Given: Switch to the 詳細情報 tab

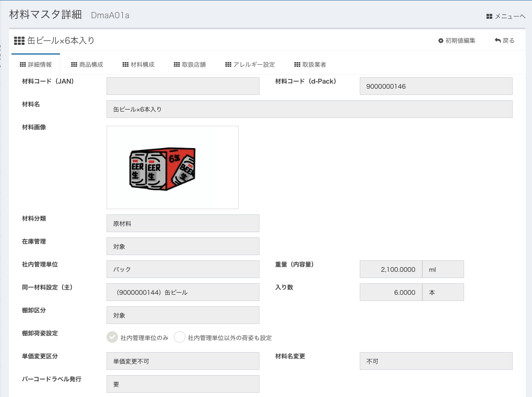Looking at the screenshot, I should point(36,65).
